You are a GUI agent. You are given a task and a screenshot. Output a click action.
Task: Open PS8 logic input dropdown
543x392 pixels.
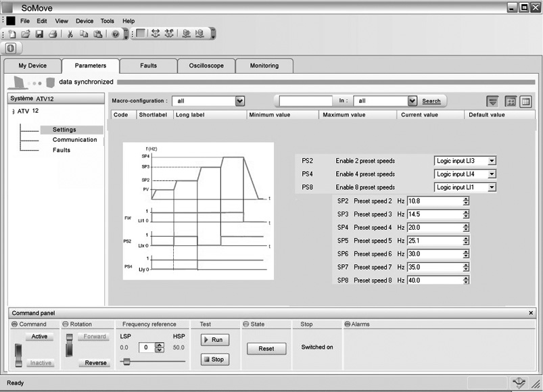pos(492,187)
